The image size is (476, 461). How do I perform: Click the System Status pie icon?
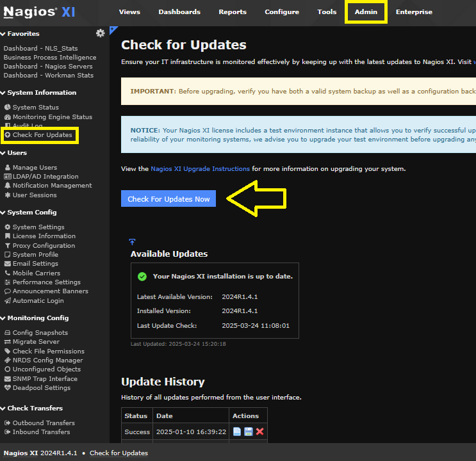pyautogui.click(x=8, y=107)
